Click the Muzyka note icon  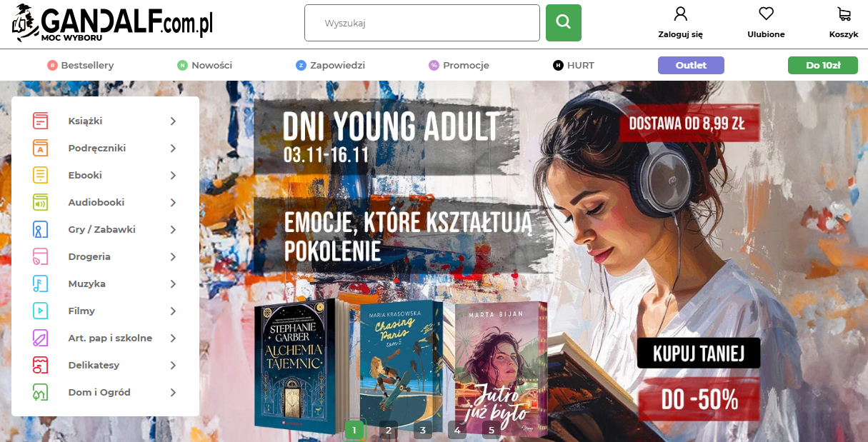(40, 283)
